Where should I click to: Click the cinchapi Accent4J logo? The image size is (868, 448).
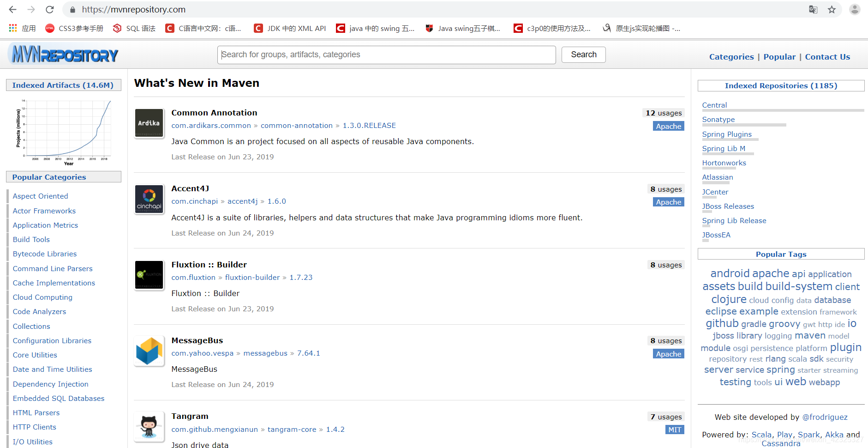(149, 199)
